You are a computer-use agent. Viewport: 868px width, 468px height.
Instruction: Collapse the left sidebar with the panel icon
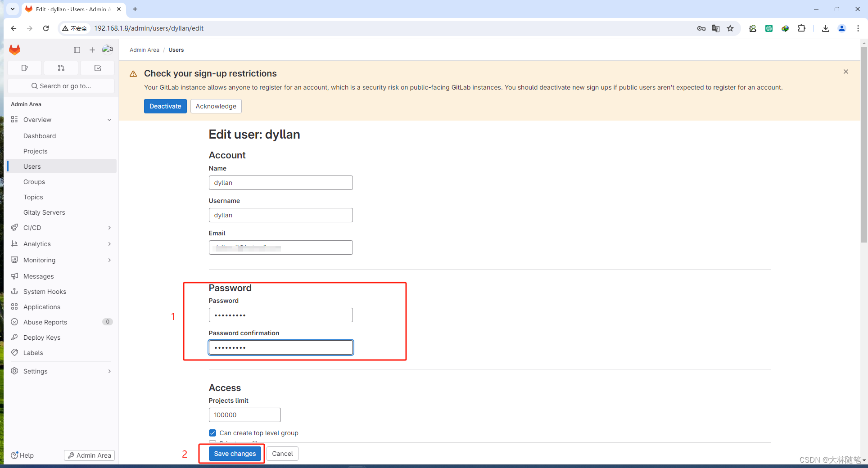[x=77, y=49]
